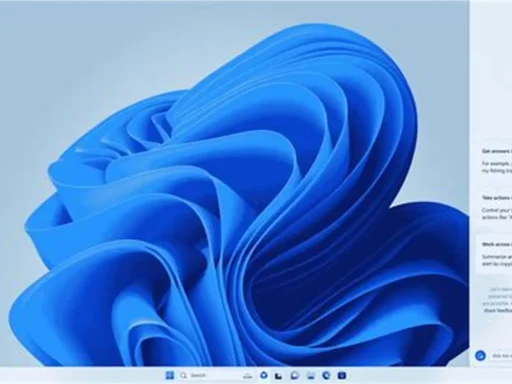Open the Copilot icon in the taskbar
512x384 pixels.
(x=264, y=375)
